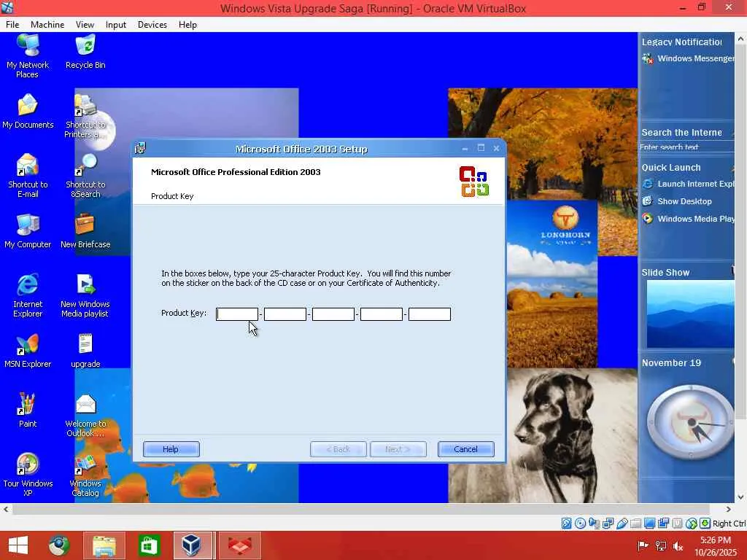747x560 pixels.
Task: Open the MSN Explorer desktop icon
Action: click(x=28, y=351)
